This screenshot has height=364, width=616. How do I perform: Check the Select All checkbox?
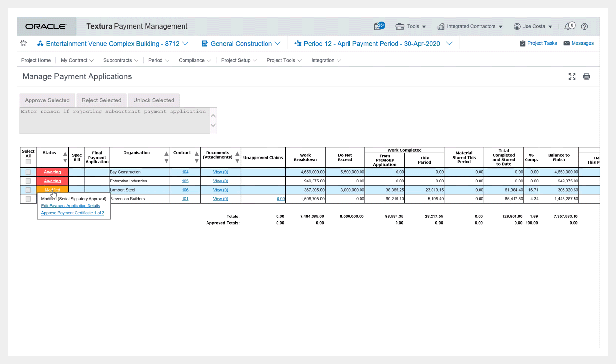click(x=28, y=162)
